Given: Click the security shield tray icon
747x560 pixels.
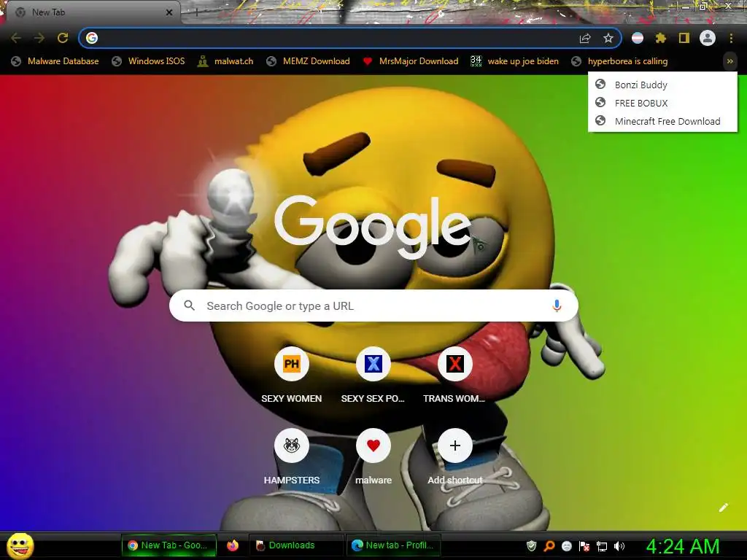Looking at the screenshot, I should pos(531,545).
